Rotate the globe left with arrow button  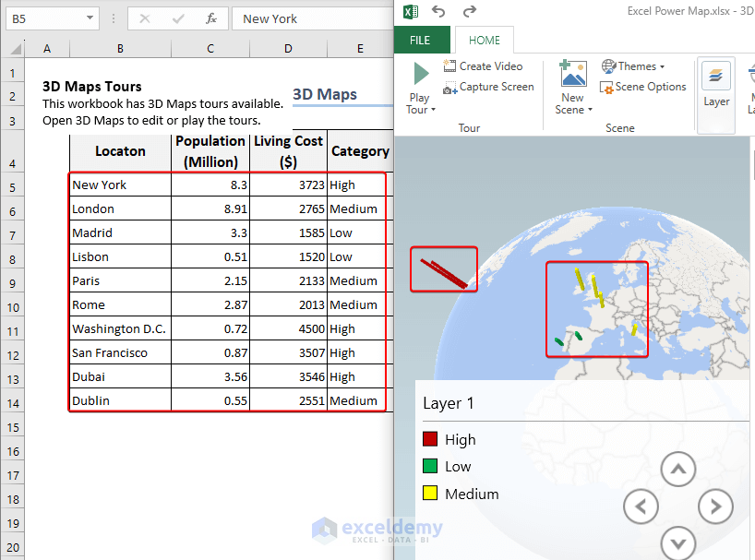pos(641,506)
